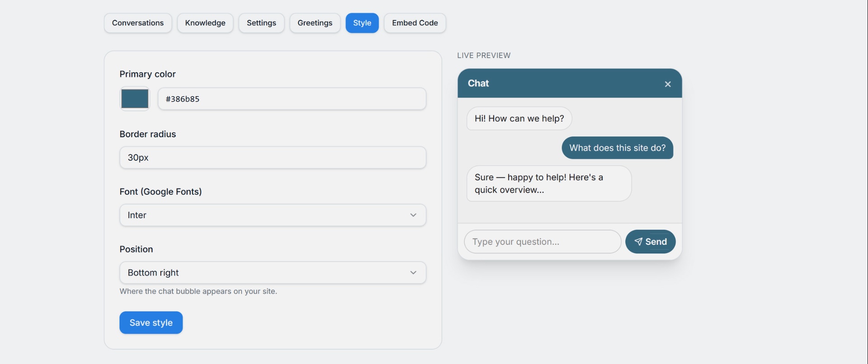Viewport: 868px width, 364px height.
Task: Click the Type your question input
Action: pyautogui.click(x=542, y=242)
